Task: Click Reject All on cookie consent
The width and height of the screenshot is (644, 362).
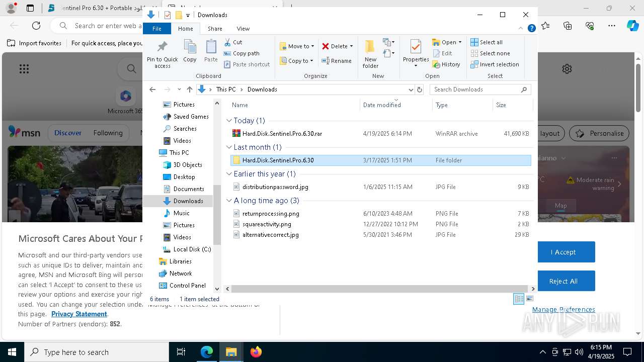Action: pyautogui.click(x=563, y=281)
